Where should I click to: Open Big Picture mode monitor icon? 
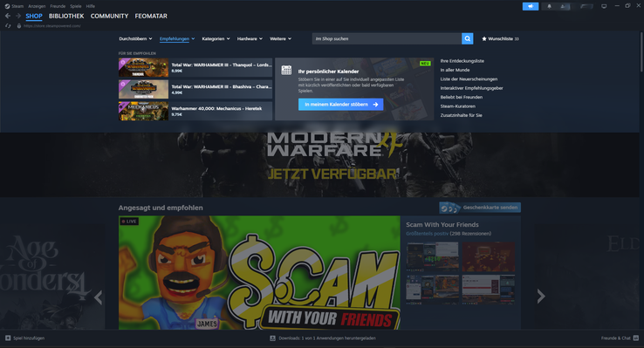604,6
